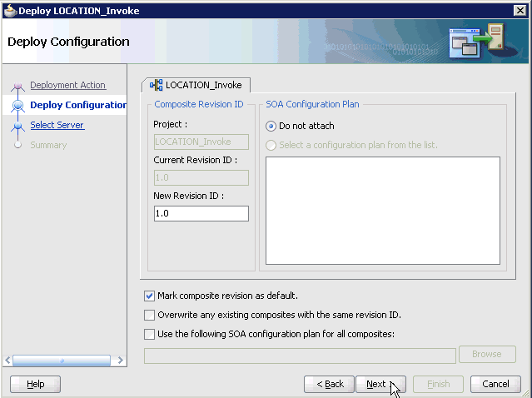Click the Current Revision ID field
This screenshot has height=398, width=532.
pyautogui.click(x=201, y=177)
